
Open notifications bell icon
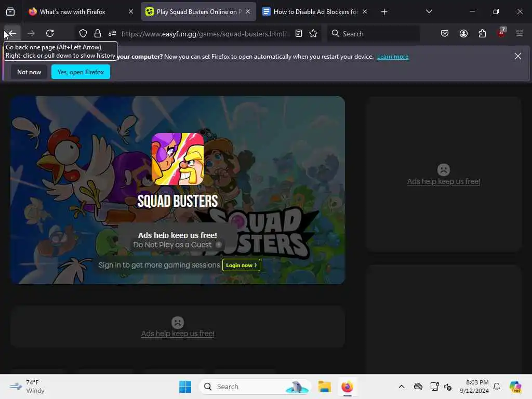tap(497, 387)
